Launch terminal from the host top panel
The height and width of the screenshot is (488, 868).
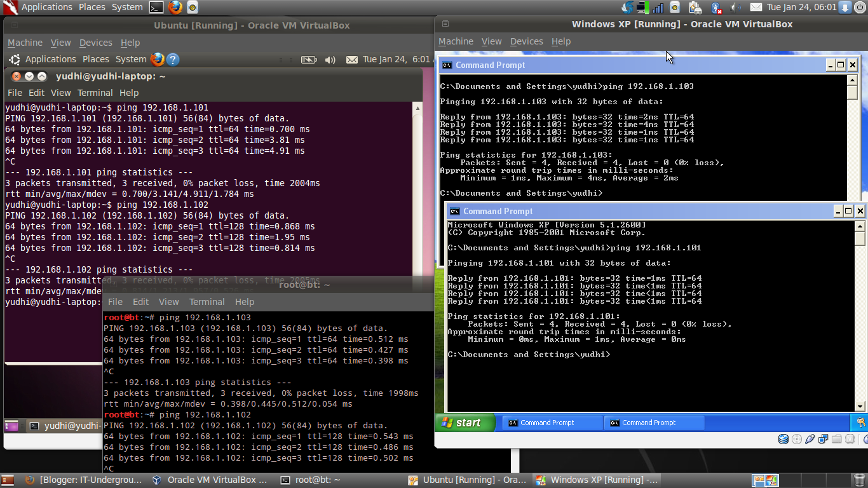pyautogui.click(x=156, y=7)
